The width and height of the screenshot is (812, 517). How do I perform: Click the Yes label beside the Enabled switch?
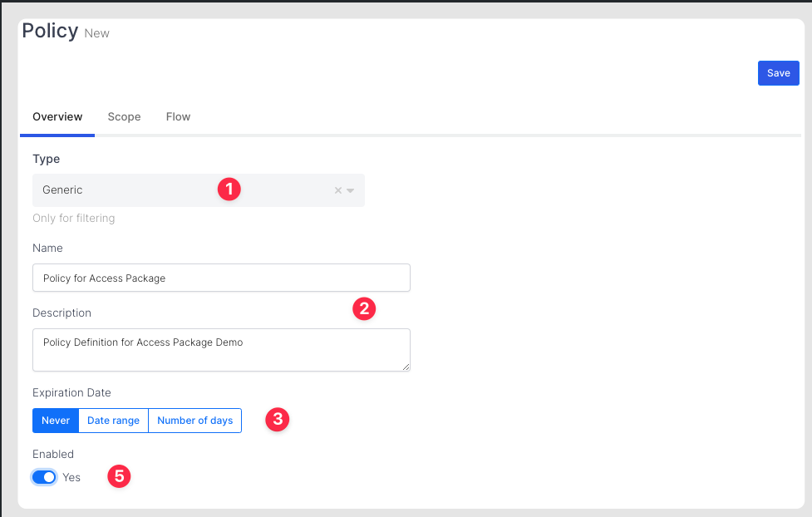pyautogui.click(x=71, y=477)
